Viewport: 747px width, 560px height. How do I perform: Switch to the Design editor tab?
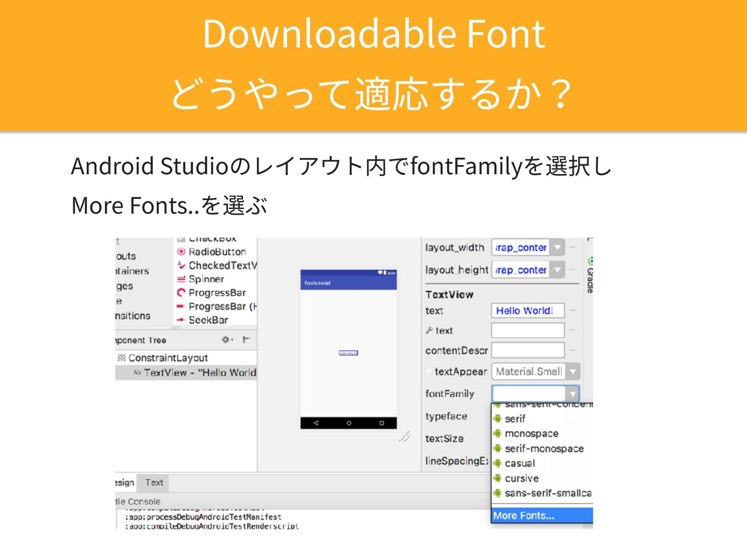[125, 483]
